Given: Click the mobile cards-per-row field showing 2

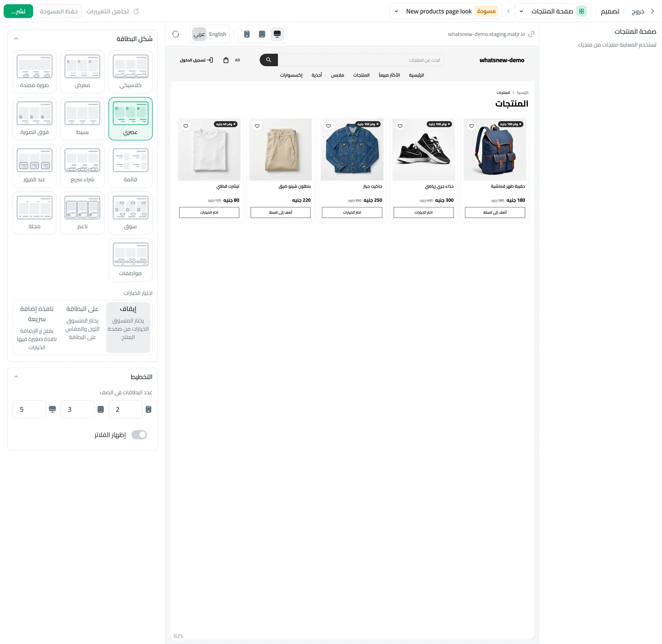Looking at the screenshot, I should pos(125,409).
